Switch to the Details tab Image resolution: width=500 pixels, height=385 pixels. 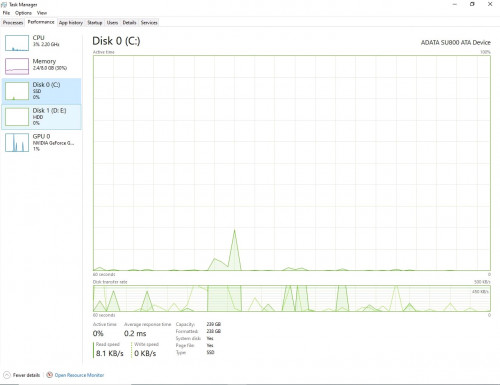click(129, 23)
